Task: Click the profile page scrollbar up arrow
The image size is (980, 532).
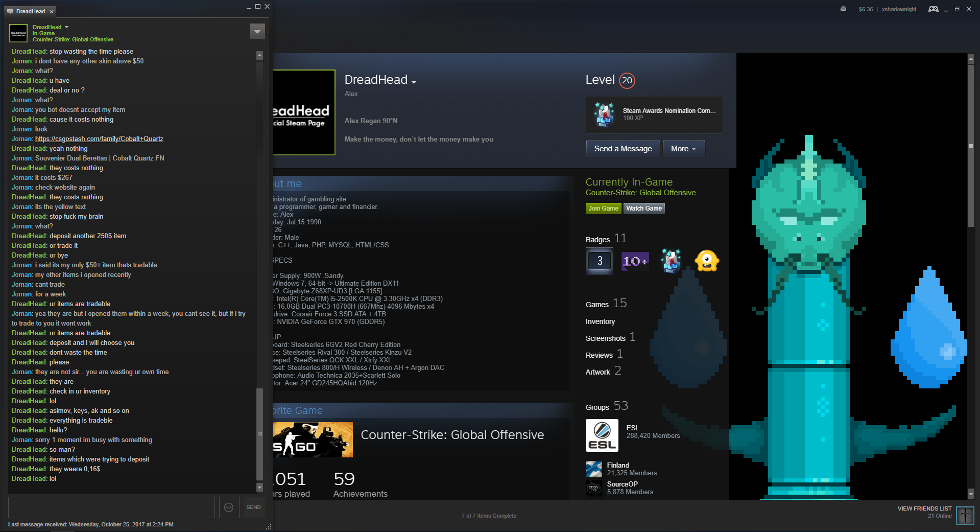Action: coord(971,59)
